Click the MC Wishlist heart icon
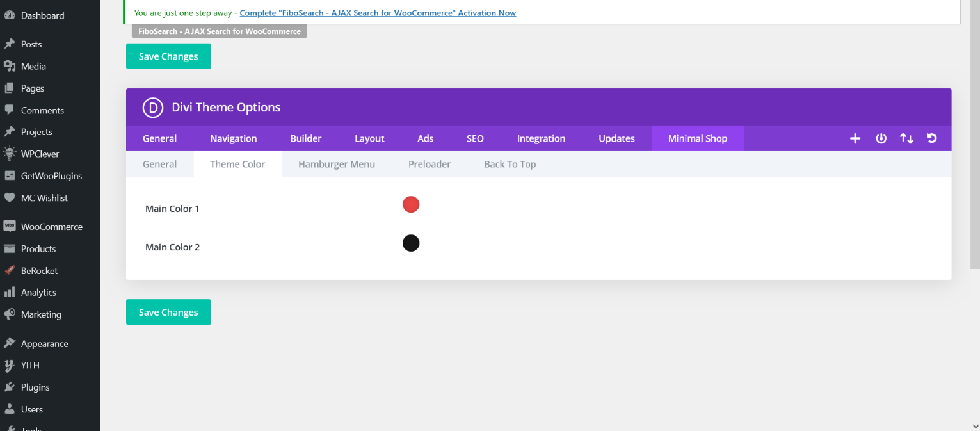This screenshot has width=980, height=431. pyautogui.click(x=10, y=198)
